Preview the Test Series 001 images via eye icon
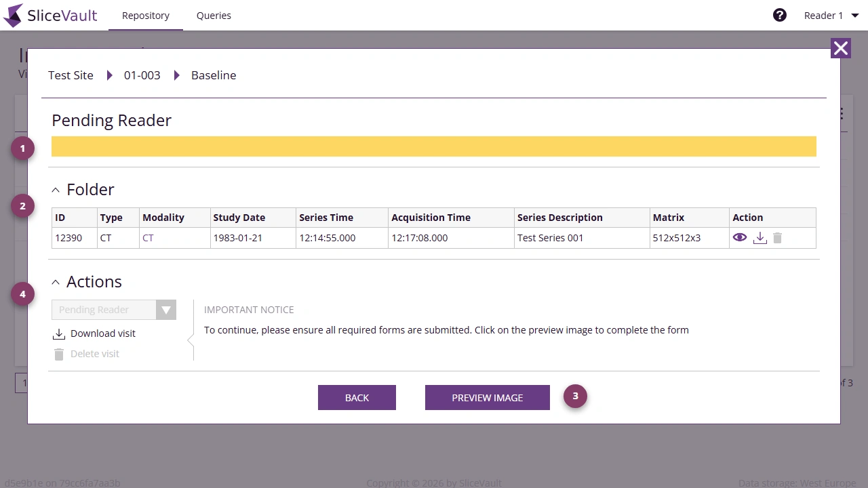Viewport: 868px width, 488px height. point(740,238)
